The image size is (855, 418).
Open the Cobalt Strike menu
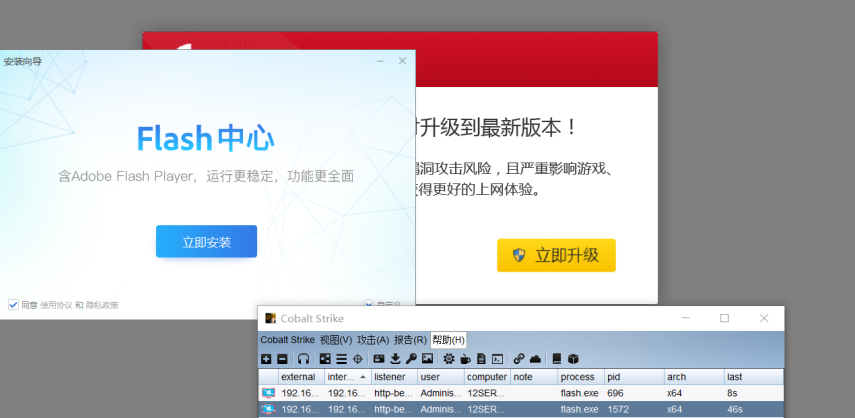pos(287,340)
